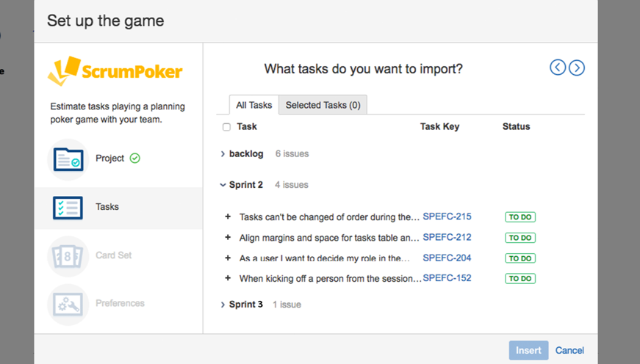
Task: Select the Tasks checklist icon in sidebar
Action: pos(68,208)
